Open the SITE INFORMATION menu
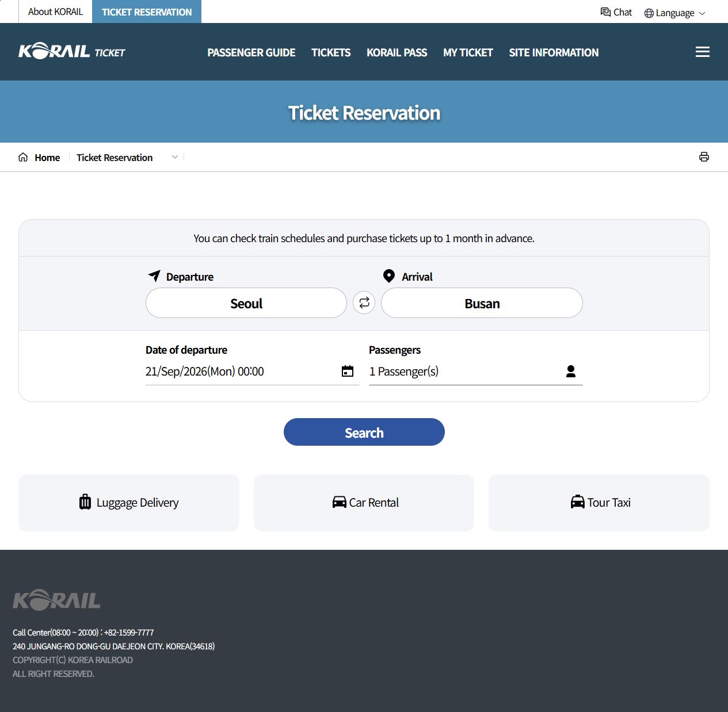This screenshot has height=712, width=728. pos(554,52)
